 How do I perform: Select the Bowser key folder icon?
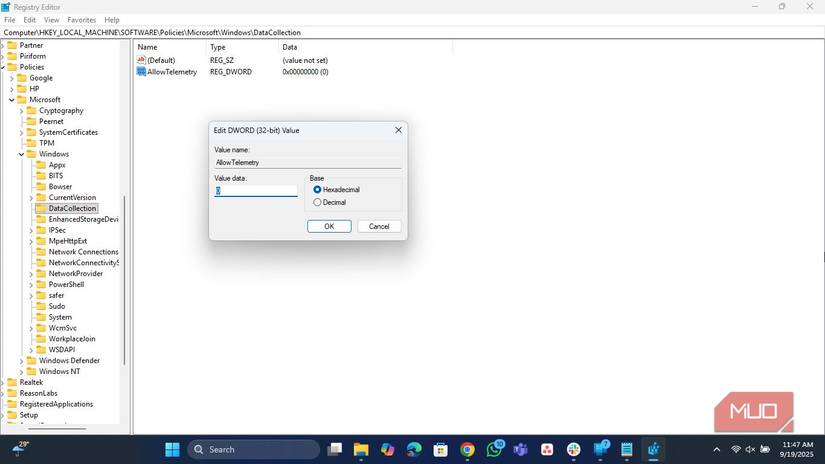coord(41,187)
